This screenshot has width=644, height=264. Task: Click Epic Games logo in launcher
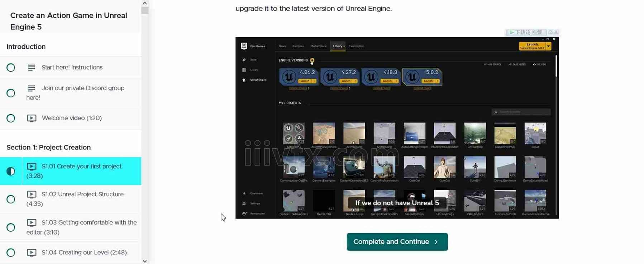click(244, 46)
